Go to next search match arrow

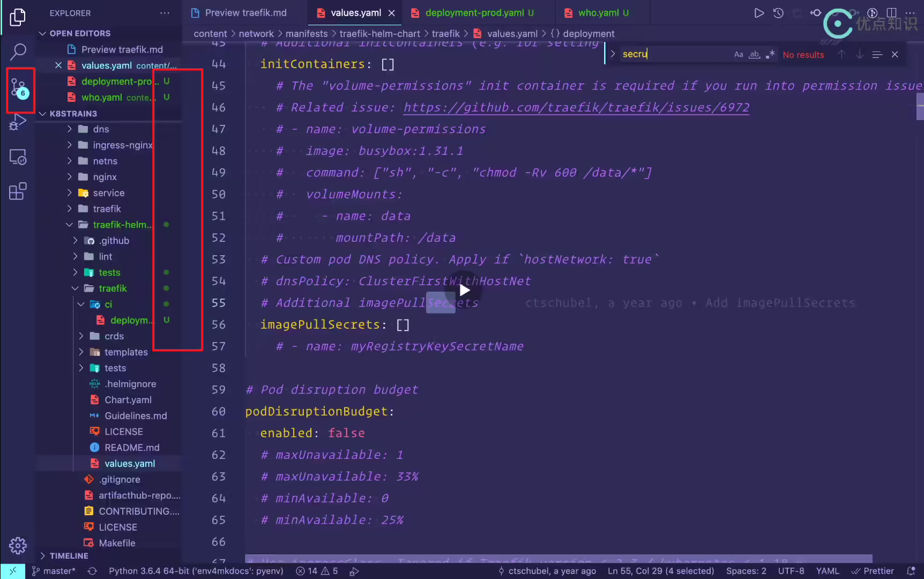pos(860,54)
